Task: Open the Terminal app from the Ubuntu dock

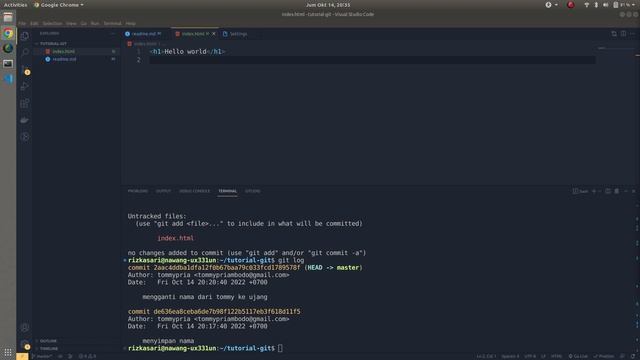Action: [x=8, y=64]
